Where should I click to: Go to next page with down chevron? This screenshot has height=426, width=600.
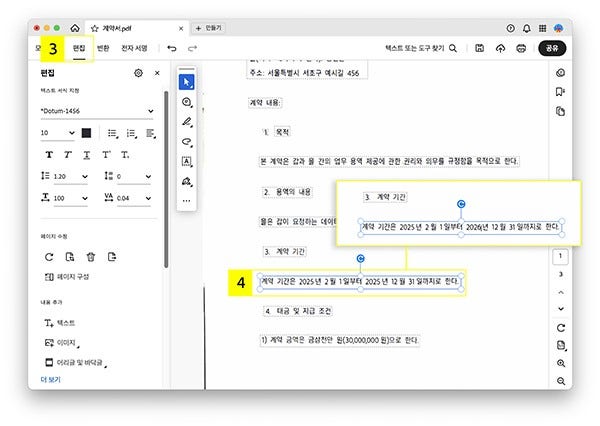pos(561,308)
